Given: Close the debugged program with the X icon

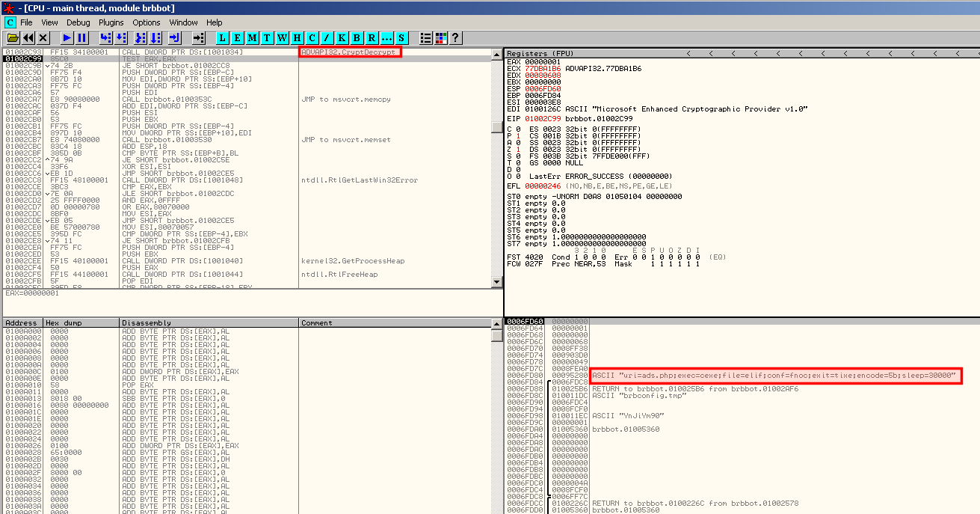Looking at the screenshot, I should (43, 37).
